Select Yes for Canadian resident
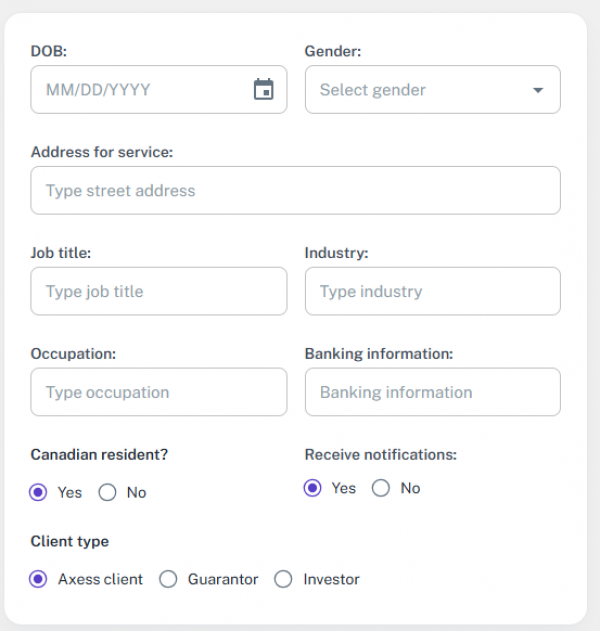The image size is (600, 631). [x=40, y=493]
